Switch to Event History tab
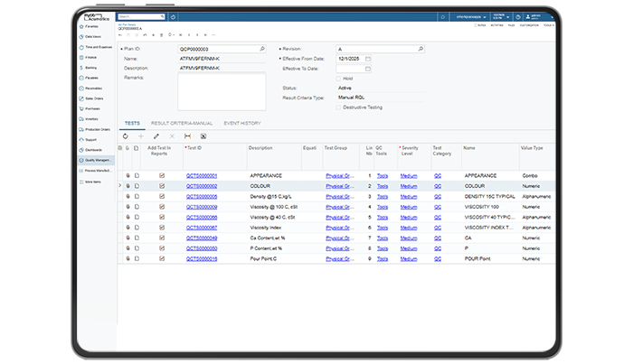The width and height of the screenshot is (633, 364). (x=242, y=124)
